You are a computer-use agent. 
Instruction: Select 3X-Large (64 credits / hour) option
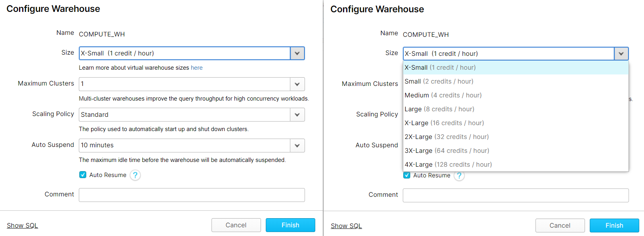pyautogui.click(x=447, y=151)
